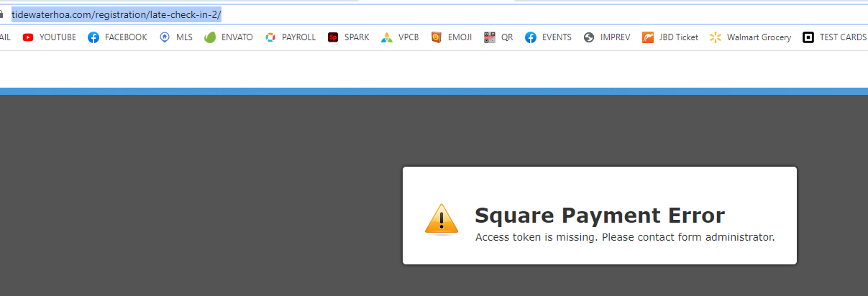This screenshot has width=868, height=296.
Task: Click the orange warning triangle icon
Action: click(441, 219)
